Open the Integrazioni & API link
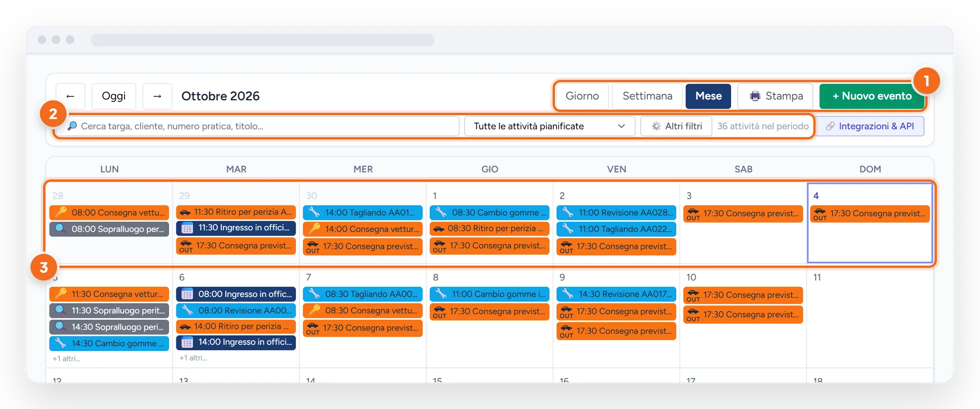980x409 pixels. [870, 126]
